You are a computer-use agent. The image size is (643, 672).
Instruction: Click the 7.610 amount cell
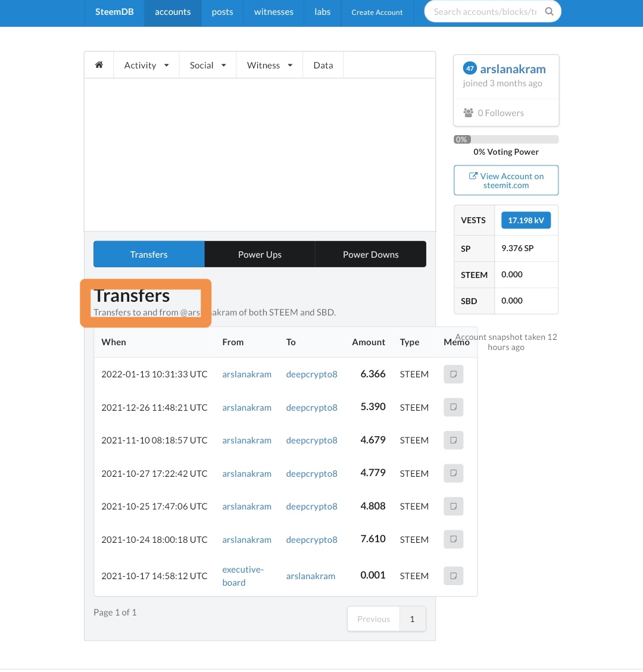[373, 539]
